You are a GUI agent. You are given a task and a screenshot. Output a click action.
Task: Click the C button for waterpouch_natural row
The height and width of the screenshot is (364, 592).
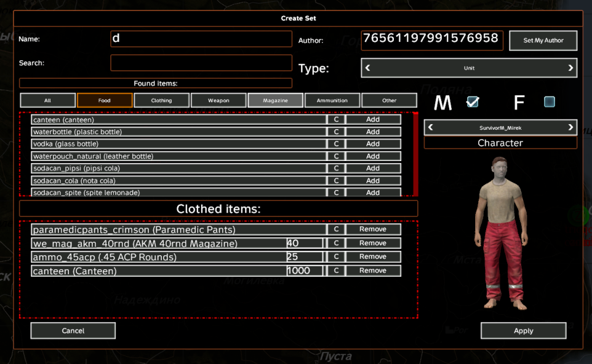(336, 156)
